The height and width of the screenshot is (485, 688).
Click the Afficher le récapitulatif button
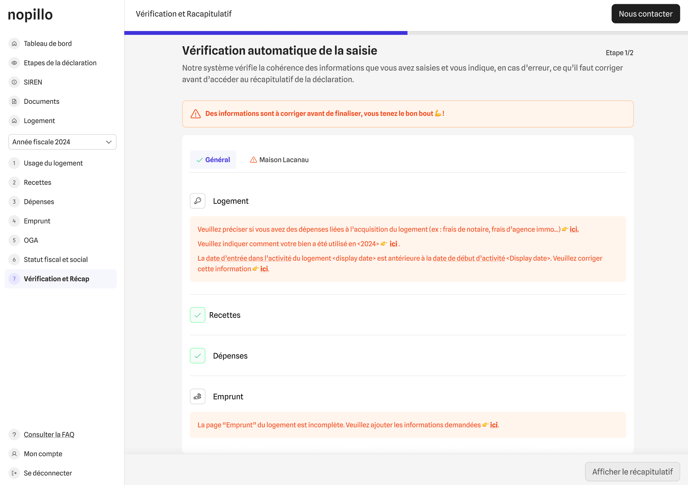click(632, 472)
